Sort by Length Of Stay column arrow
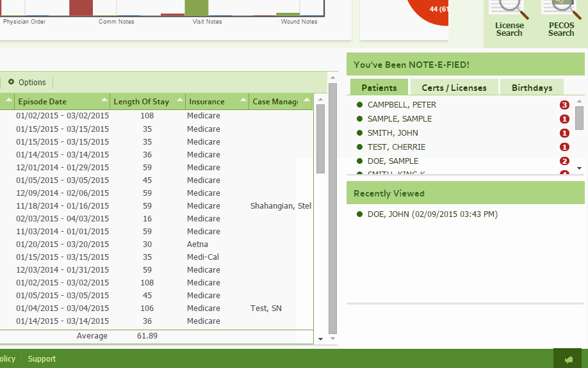 pos(180,101)
